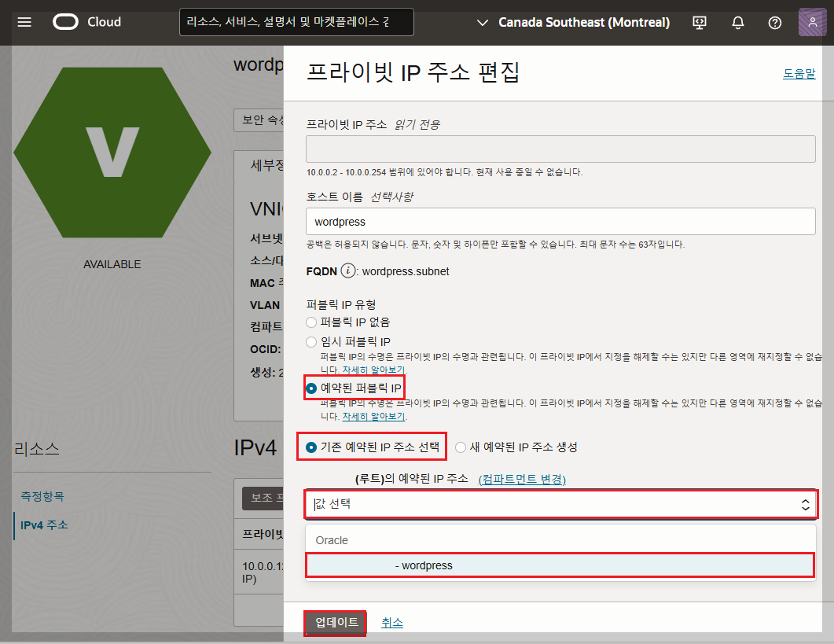
Task: Open the Metrics resource link in sidebar
Action: (x=42, y=497)
